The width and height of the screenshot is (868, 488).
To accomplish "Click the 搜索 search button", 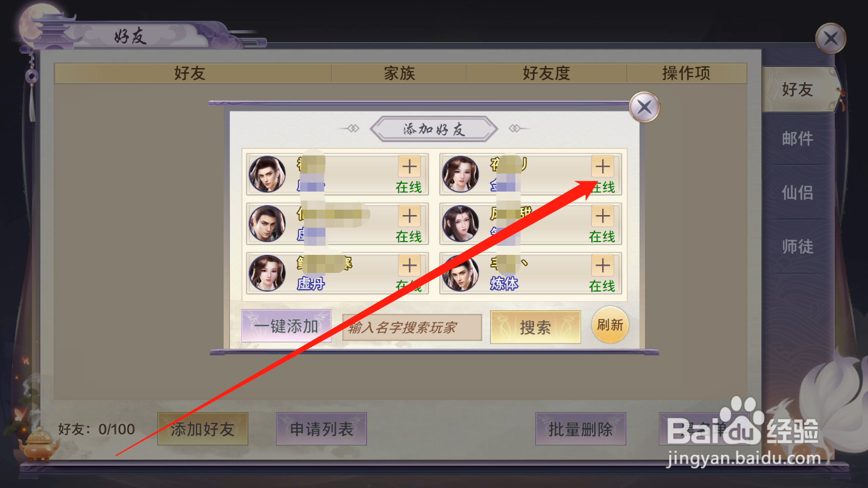I will (535, 327).
